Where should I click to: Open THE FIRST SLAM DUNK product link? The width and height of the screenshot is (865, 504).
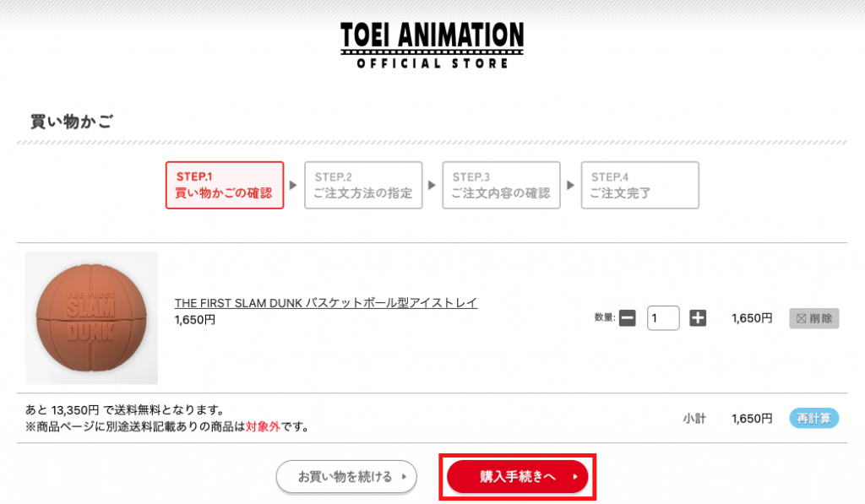[x=326, y=303]
